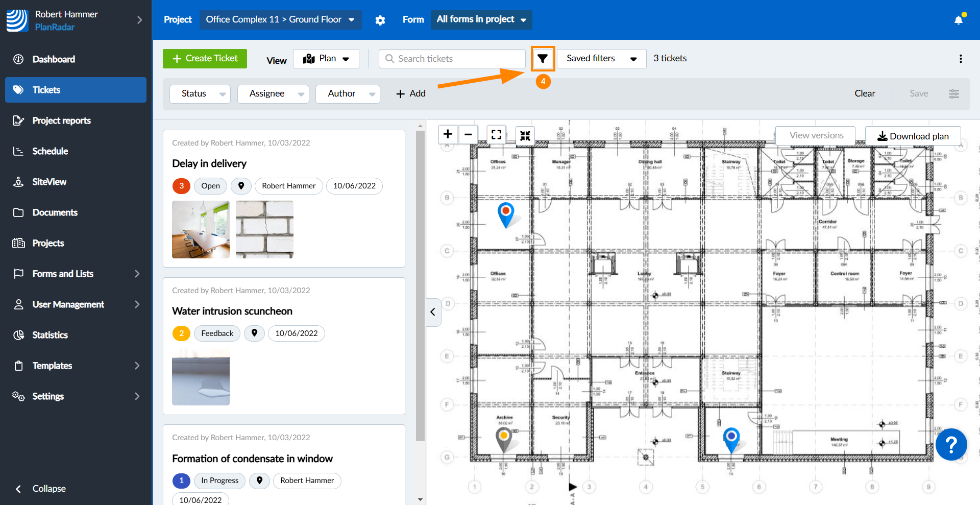
Task: Open Water intrusion scuncheon ticket
Action: click(232, 311)
